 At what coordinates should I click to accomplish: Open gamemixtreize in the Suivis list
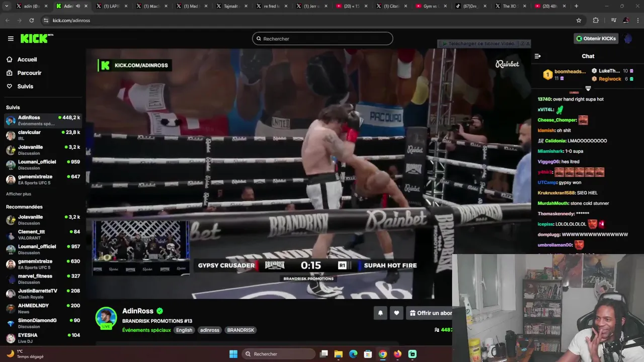pos(43,179)
